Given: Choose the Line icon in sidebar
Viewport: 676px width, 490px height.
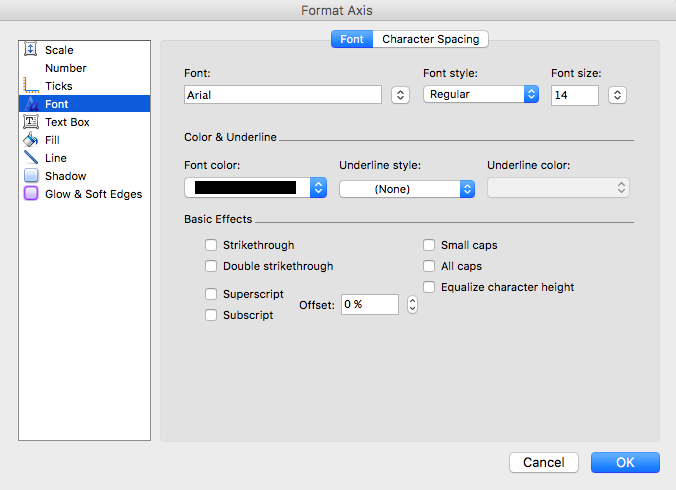Looking at the screenshot, I should click(30, 158).
